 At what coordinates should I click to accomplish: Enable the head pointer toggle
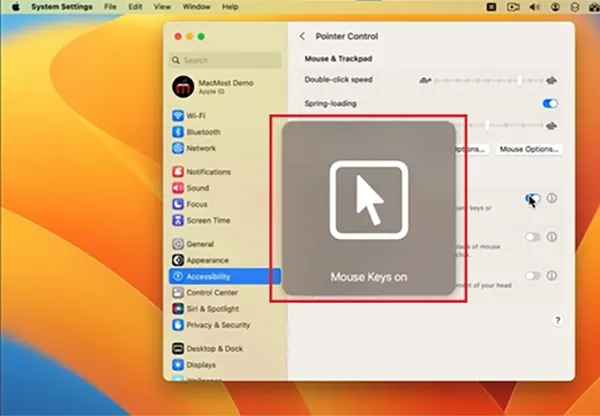532,276
